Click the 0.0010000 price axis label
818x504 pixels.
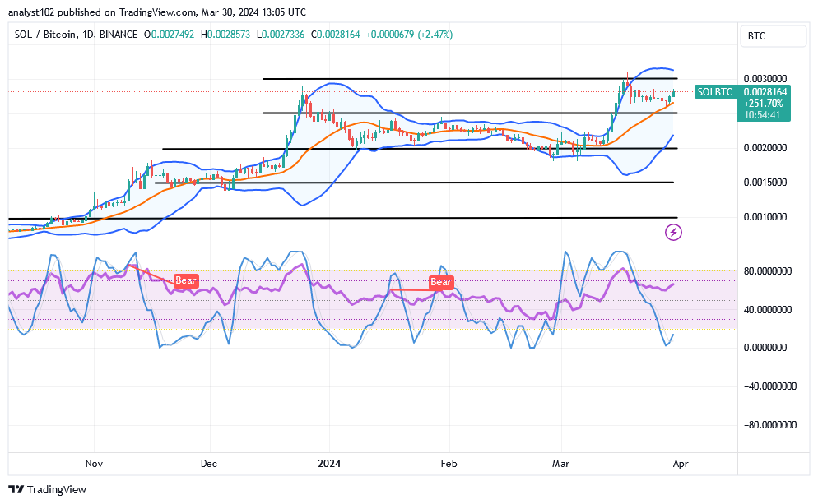pyautogui.click(x=765, y=217)
